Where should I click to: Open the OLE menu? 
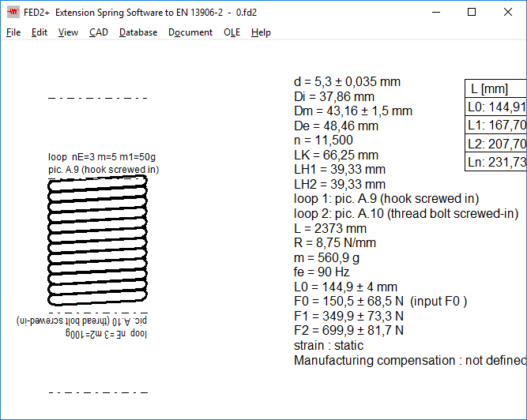(232, 32)
